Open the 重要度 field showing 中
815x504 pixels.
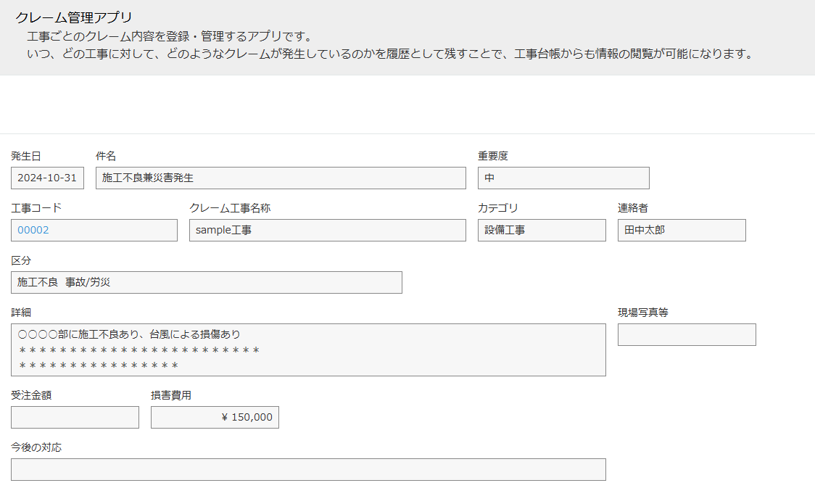(563, 178)
